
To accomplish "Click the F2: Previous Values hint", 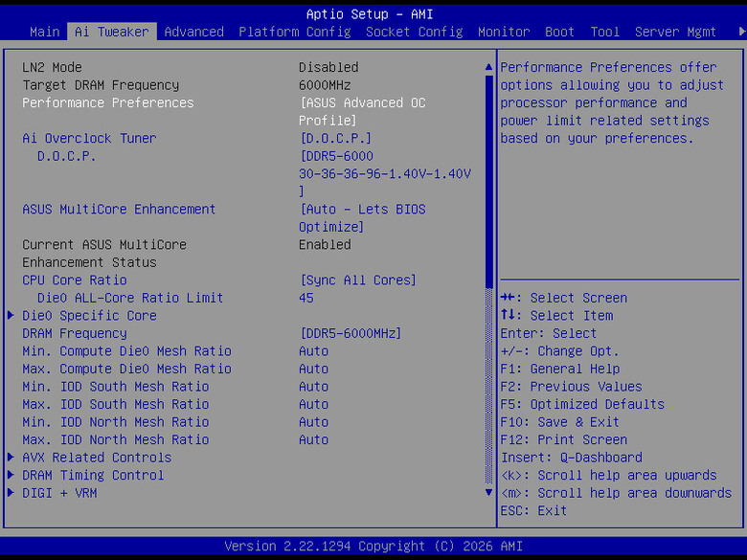I will pos(571,387).
